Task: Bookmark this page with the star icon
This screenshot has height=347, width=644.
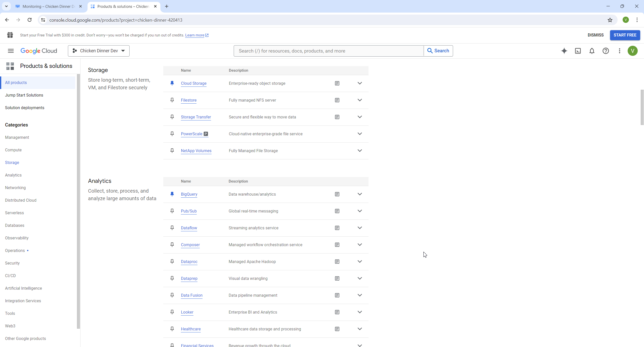Action: tap(610, 20)
